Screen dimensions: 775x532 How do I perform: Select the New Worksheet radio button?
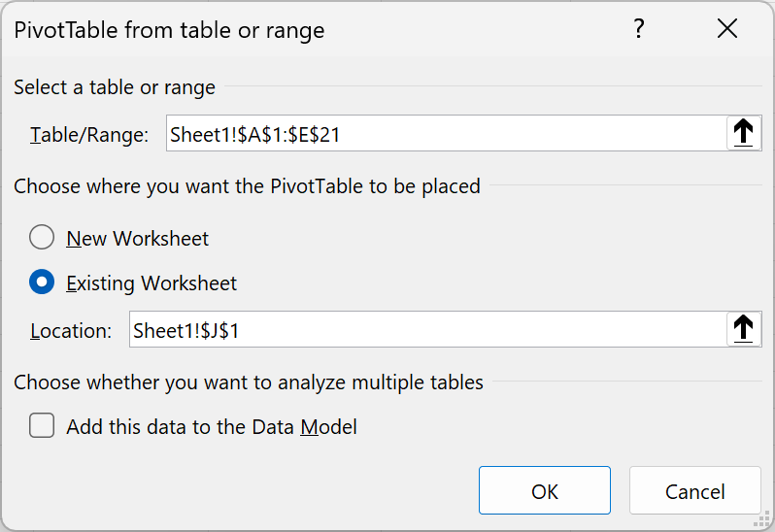point(42,238)
